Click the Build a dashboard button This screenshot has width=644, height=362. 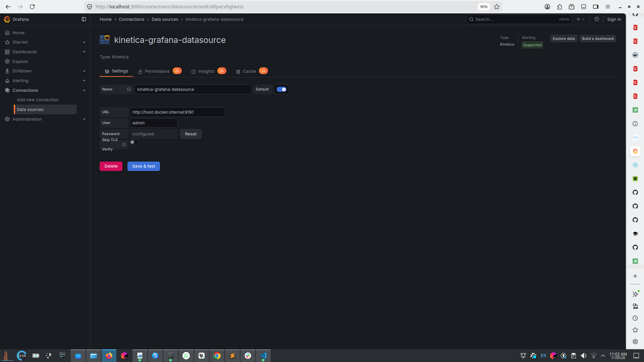tap(598, 39)
